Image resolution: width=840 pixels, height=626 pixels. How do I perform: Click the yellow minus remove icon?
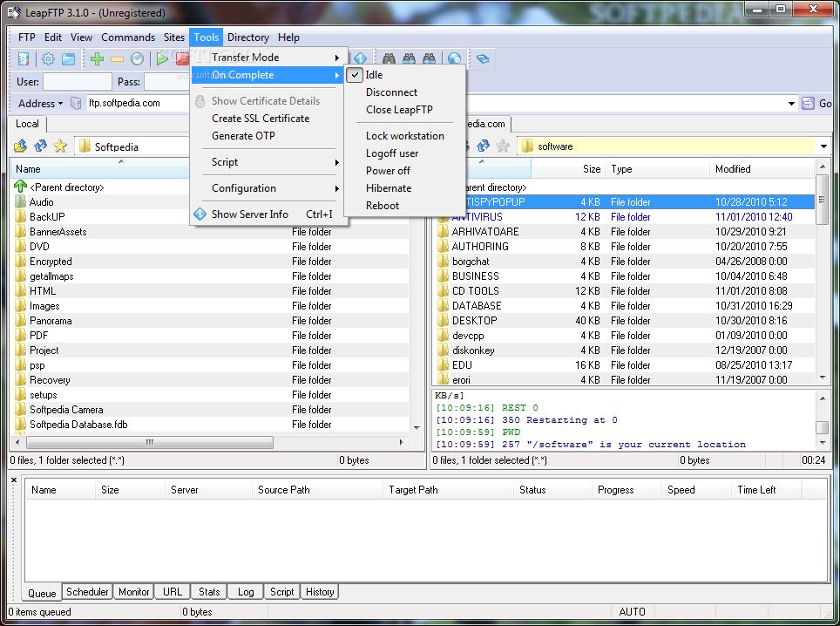click(118, 59)
